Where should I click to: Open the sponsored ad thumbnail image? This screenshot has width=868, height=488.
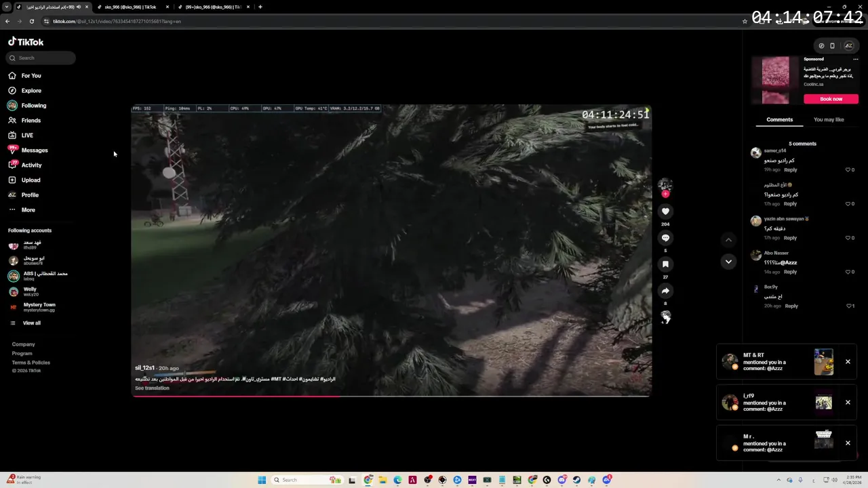pyautogui.click(x=775, y=81)
